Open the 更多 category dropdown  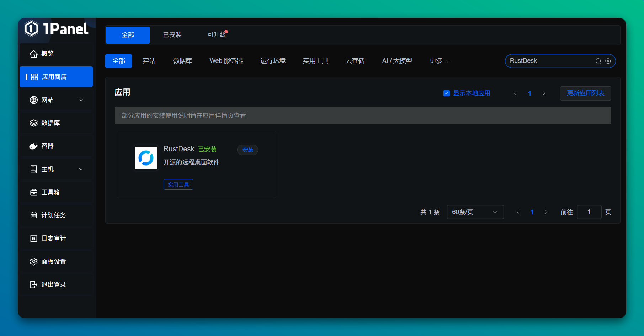click(x=440, y=61)
